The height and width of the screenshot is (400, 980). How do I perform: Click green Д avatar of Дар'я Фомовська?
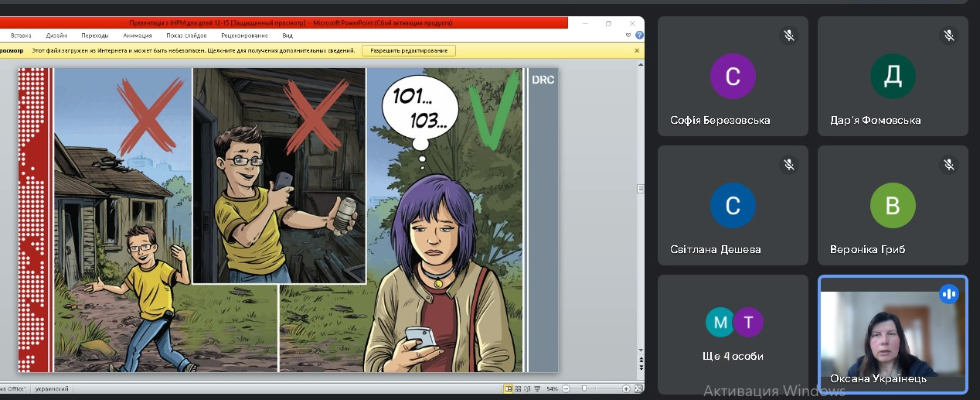click(893, 76)
